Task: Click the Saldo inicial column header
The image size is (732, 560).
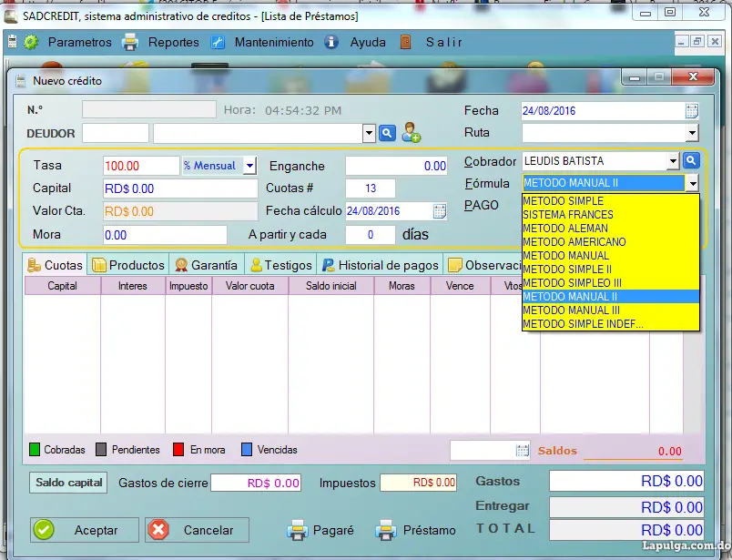Action: point(331,286)
